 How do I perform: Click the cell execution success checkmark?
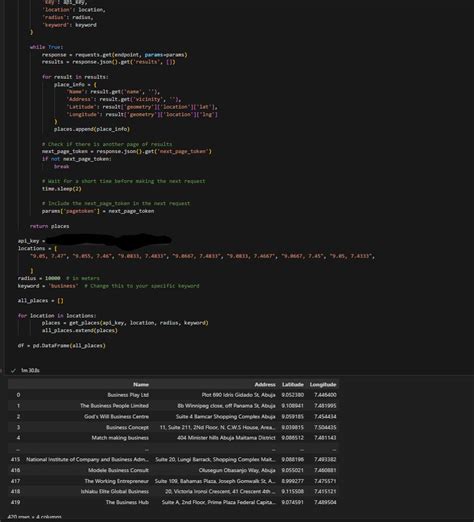13,370
